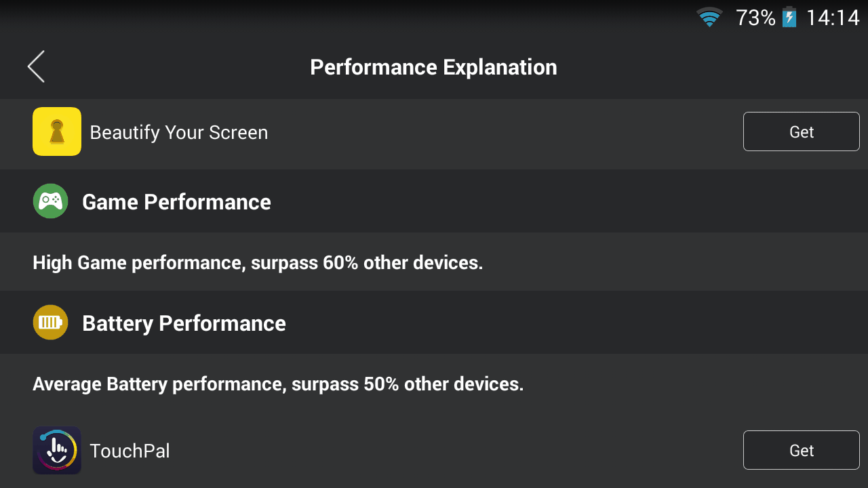
Task: Click the Average Battery performance description text
Action: 278,384
